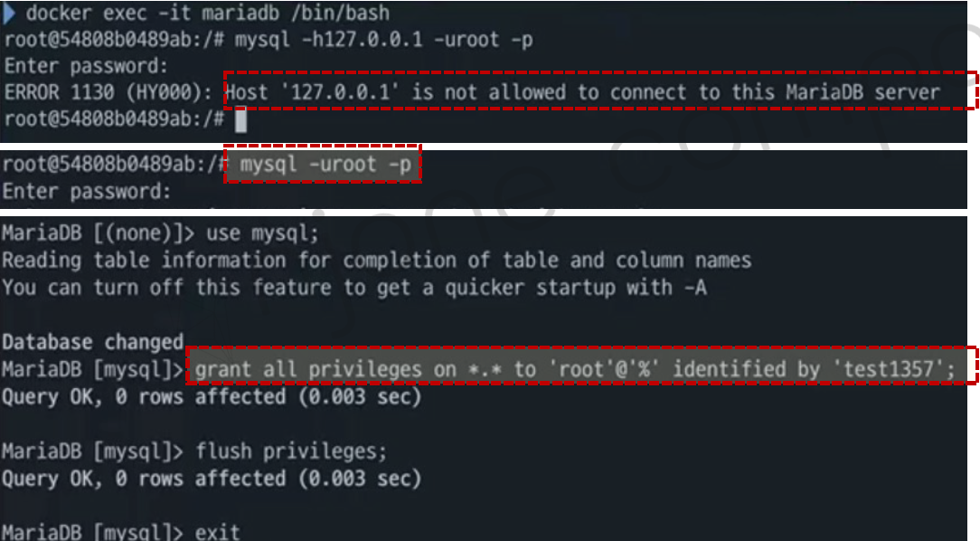
Task: Click the quicker startup with -A line
Action: point(354,288)
